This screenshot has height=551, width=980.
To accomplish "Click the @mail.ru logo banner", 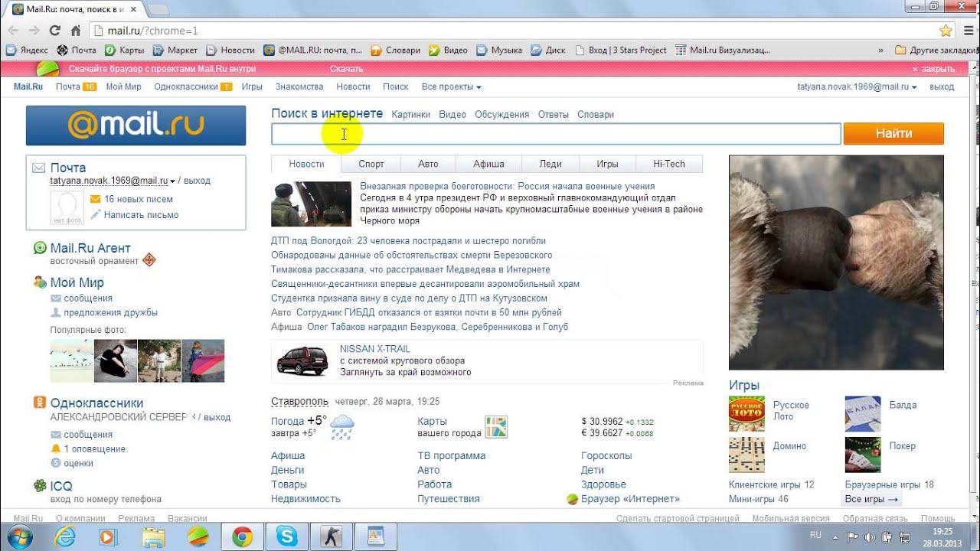I will click(x=136, y=126).
